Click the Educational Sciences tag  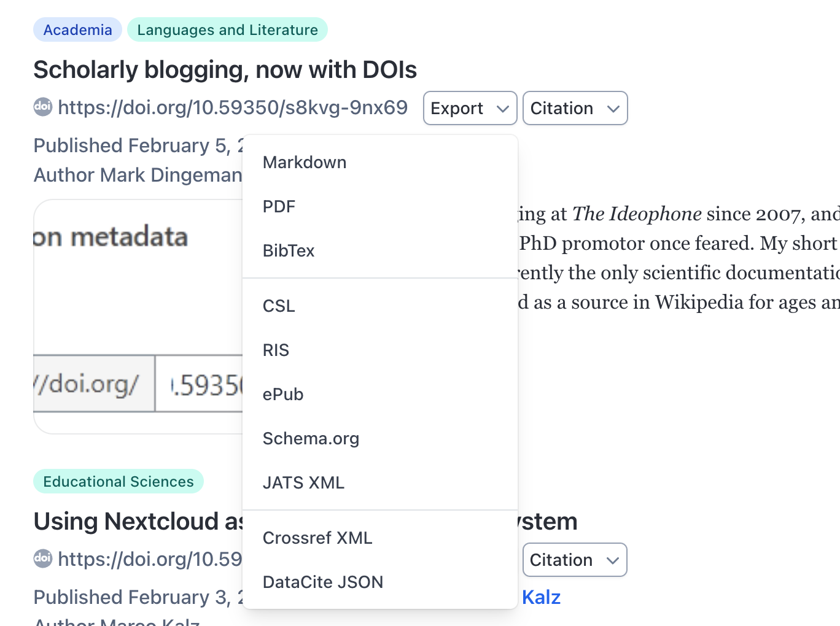119,482
